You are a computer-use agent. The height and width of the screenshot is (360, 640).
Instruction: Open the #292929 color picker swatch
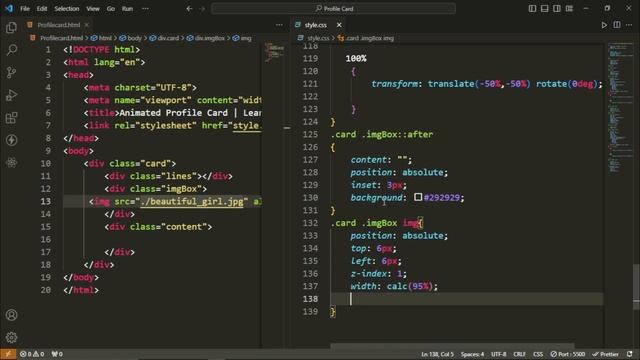tap(418, 197)
